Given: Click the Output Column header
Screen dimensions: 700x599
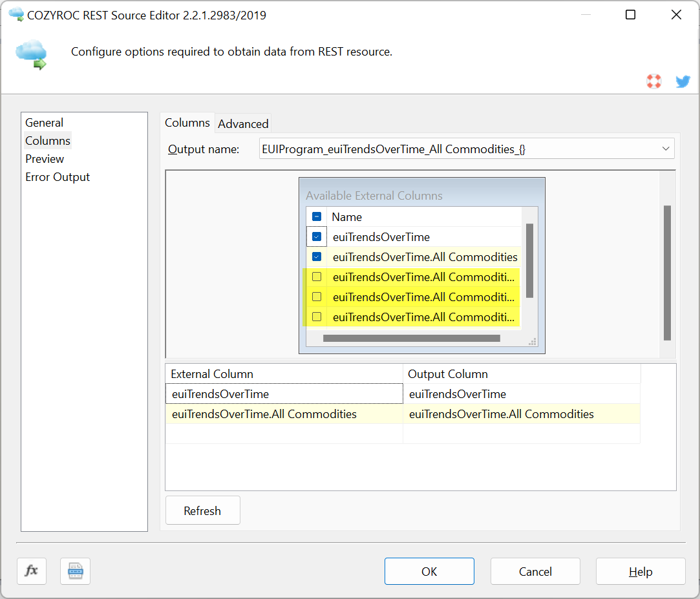Looking at the screenshot, I should click(x=522, y=374).
